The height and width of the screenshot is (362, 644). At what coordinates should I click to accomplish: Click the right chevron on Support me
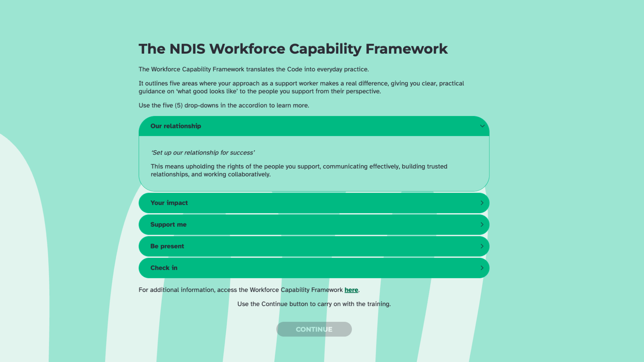click(x=482, y=225)
